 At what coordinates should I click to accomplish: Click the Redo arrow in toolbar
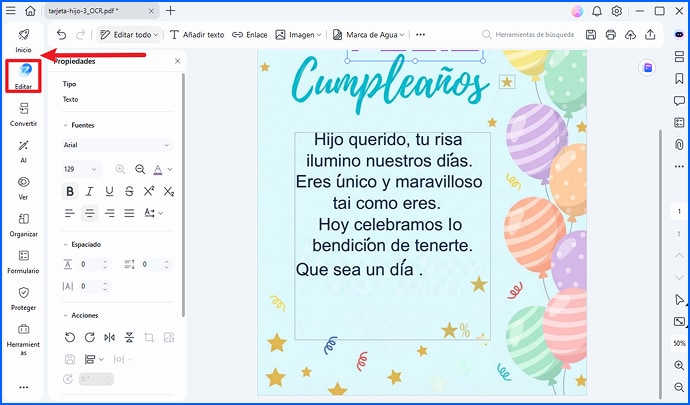click(x=81, y=35)
